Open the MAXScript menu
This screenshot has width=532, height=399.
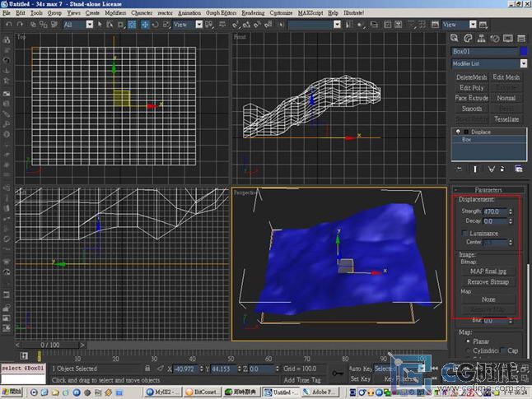click(310, 13)
